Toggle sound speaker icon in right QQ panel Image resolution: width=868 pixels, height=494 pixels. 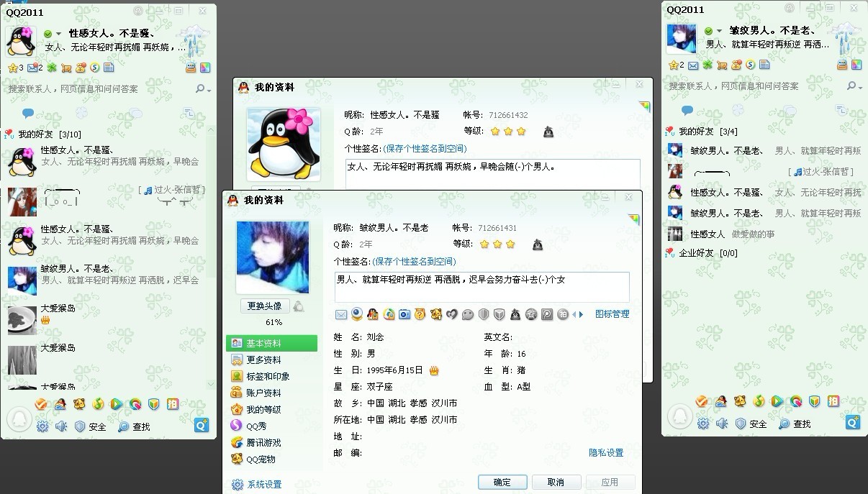[x=722, y=424]
